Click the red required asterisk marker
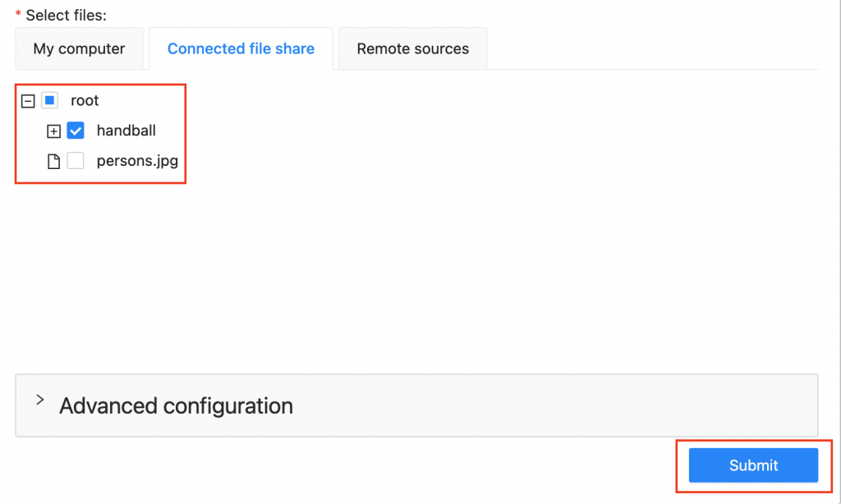Screen dimensions: 841x504 pos(18,13)
